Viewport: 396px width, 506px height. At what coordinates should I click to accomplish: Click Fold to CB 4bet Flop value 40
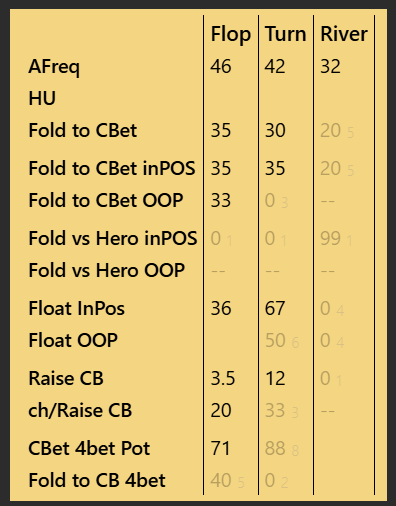221,480
